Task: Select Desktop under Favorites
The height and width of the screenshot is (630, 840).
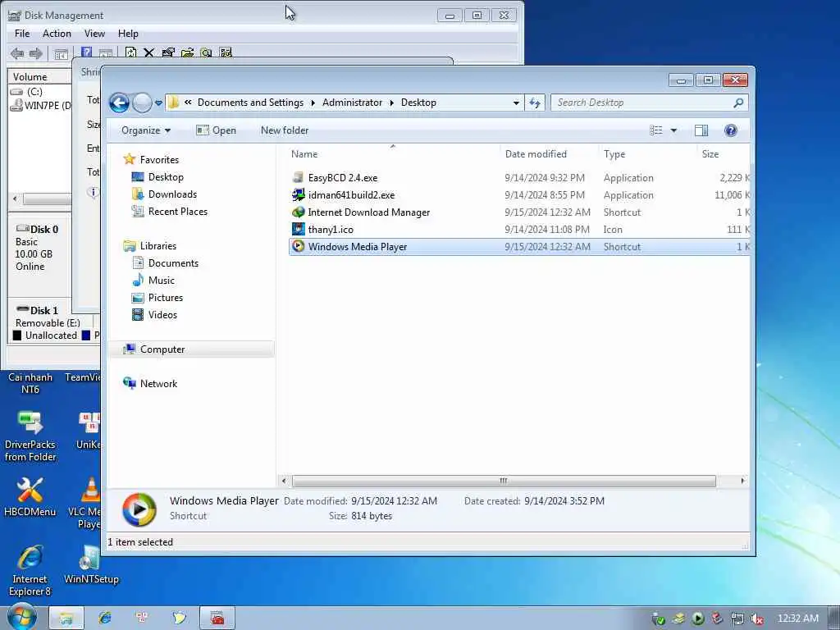Action: click(166, 177)
